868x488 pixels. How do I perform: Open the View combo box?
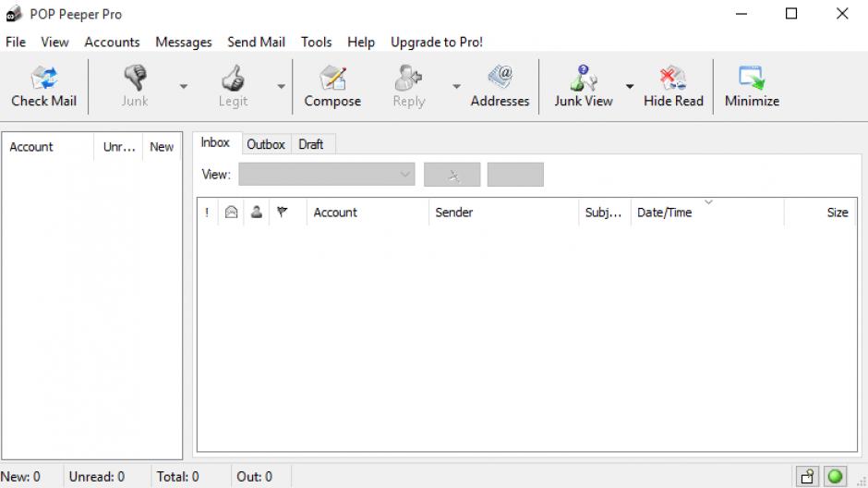point(327,175)
